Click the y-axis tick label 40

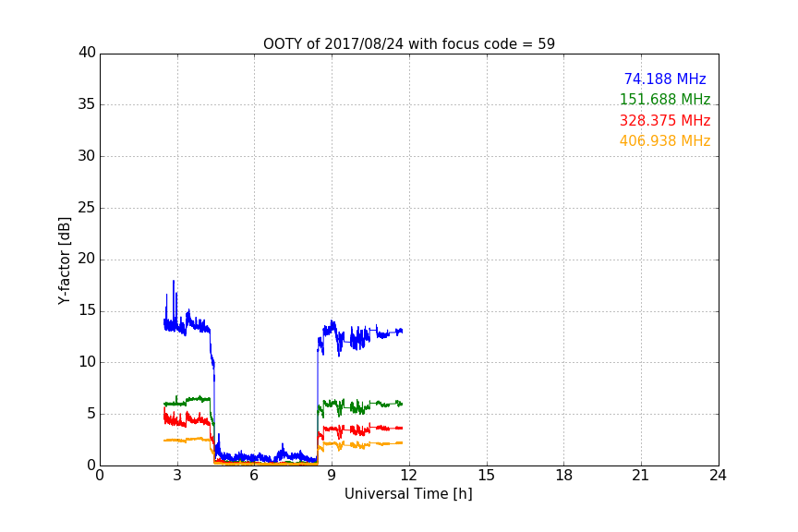[87, 53]
